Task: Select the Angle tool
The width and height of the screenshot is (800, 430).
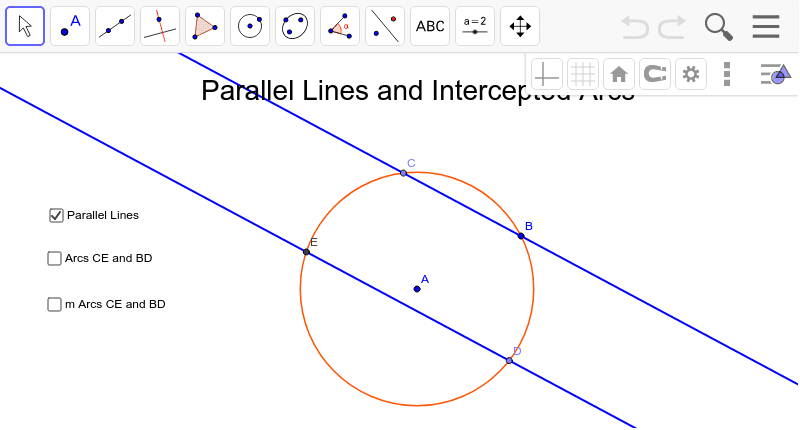Action: (x=340, y=26)
